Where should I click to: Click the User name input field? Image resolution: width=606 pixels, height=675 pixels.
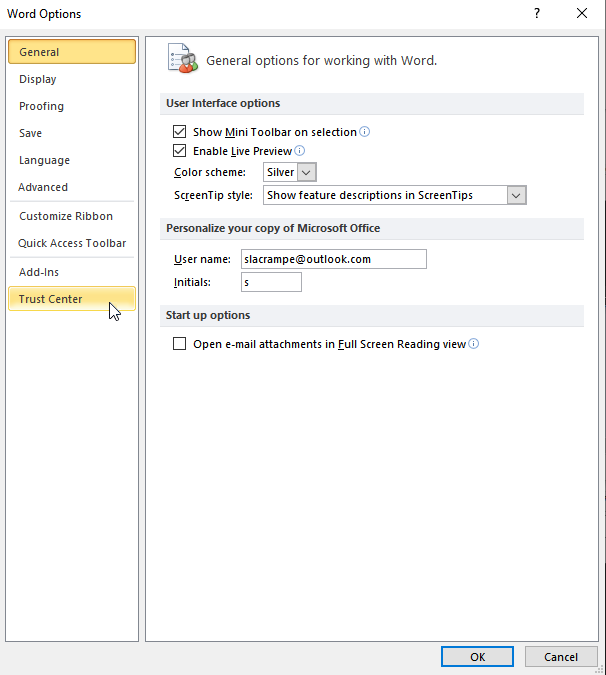point(334,259)
